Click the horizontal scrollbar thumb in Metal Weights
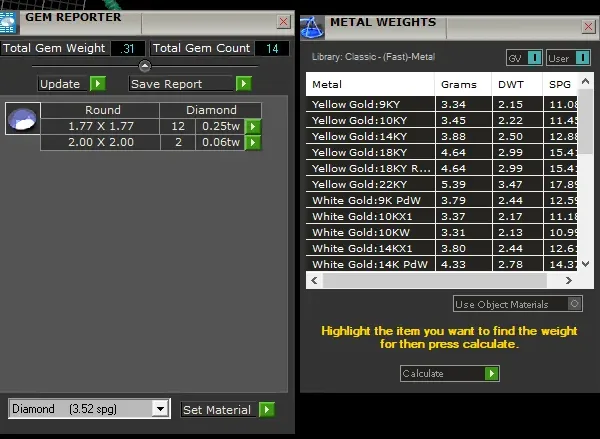Image resolution: width=600 pixels, height=439 pixels. (x=435, y=280)
